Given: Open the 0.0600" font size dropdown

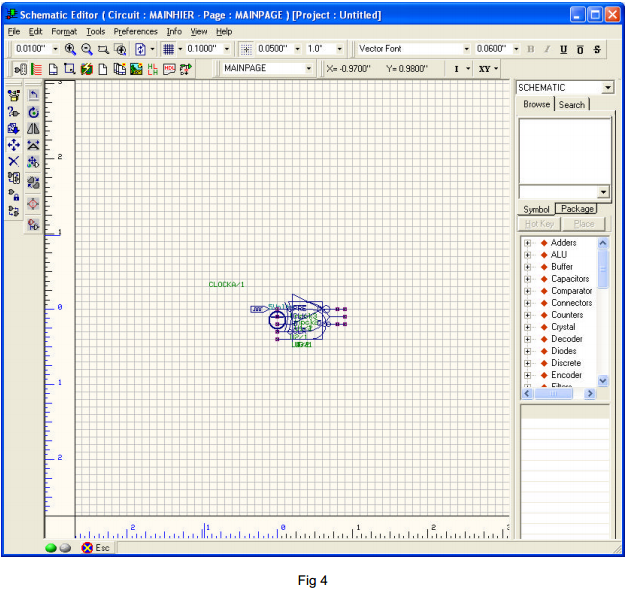Looking at the screenshot, I should click(516, 49).
